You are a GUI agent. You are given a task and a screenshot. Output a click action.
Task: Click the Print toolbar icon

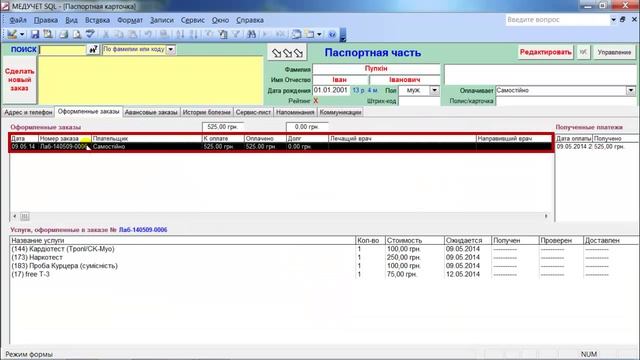point(63,34)
